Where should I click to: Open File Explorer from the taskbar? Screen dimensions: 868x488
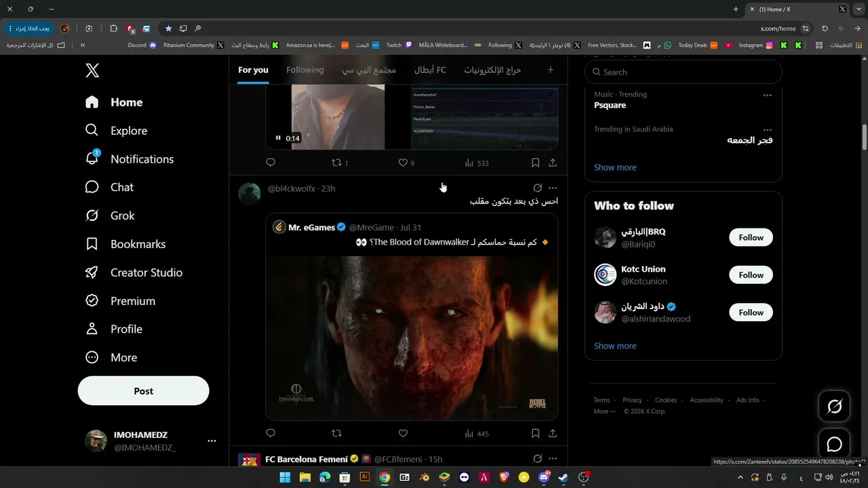coord(304,477)
